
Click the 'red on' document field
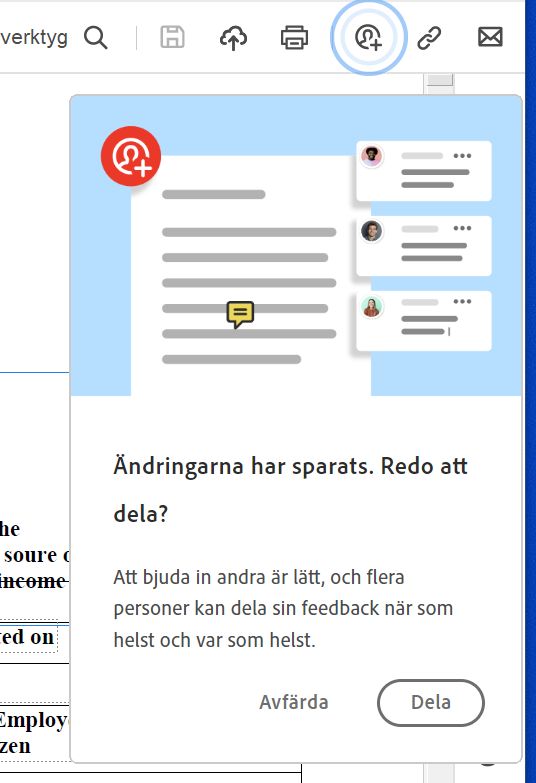pos(28,637)
